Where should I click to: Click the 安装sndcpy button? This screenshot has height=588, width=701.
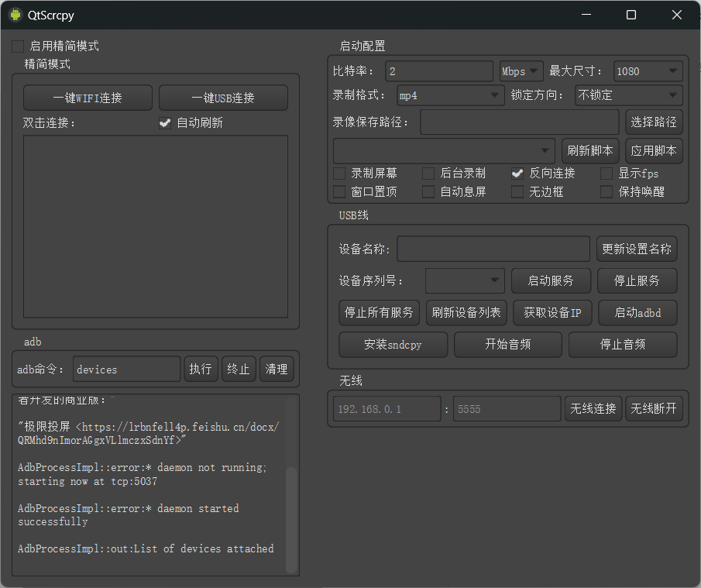393,344
